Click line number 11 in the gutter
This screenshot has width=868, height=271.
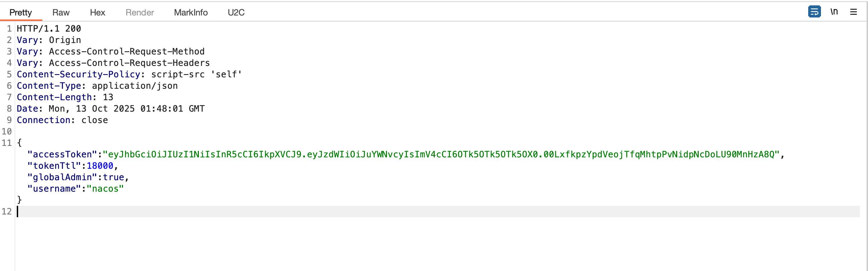(x=7, y=143)
